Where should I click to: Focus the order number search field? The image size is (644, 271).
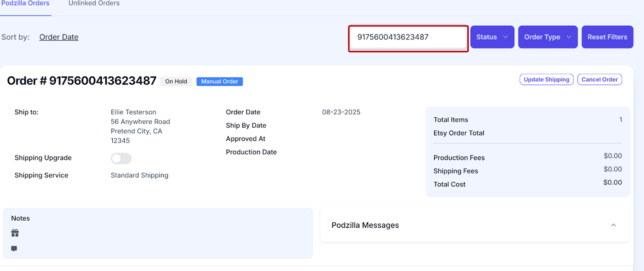408,37
